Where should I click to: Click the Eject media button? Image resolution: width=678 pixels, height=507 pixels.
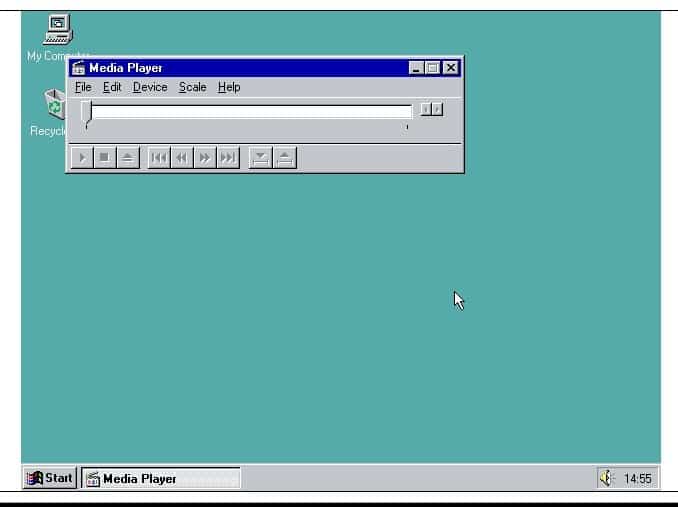tap(128, 158)
